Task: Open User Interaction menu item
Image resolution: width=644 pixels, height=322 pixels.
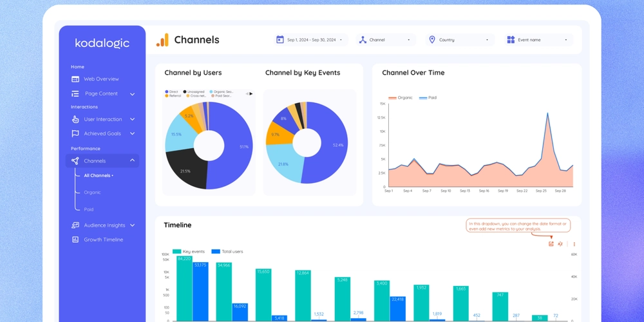Action: [102, 119]
